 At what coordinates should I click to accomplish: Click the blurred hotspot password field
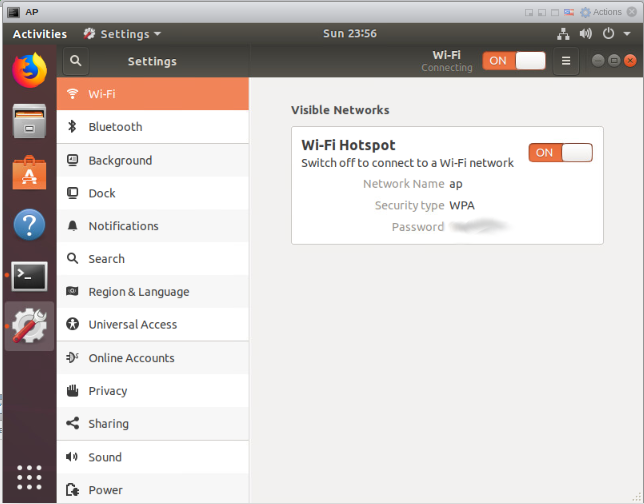[x=479, y=227]
